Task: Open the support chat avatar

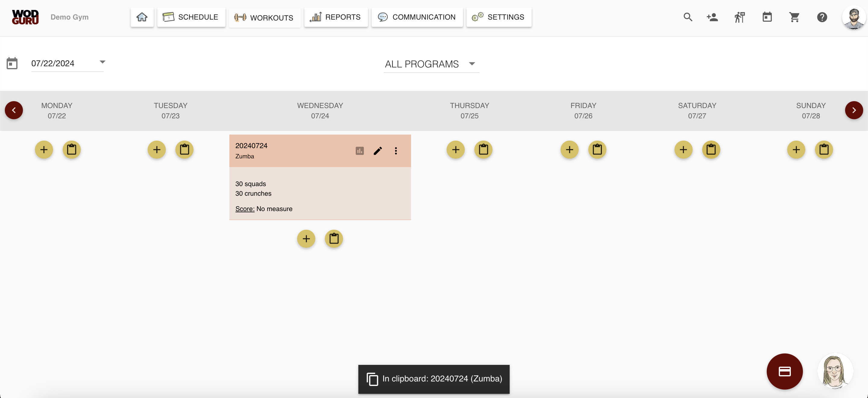Action: [835, 372]
